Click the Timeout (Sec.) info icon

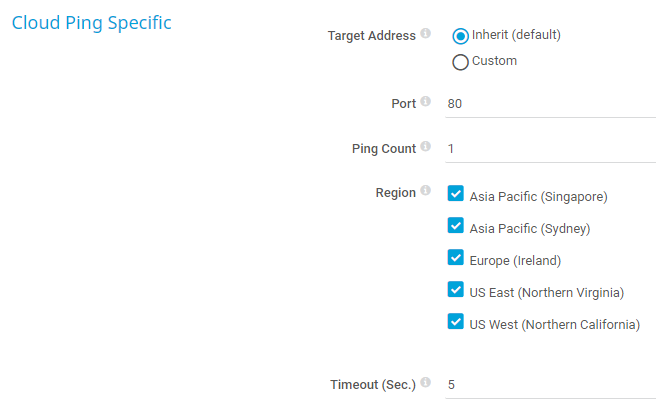[425, 383]
